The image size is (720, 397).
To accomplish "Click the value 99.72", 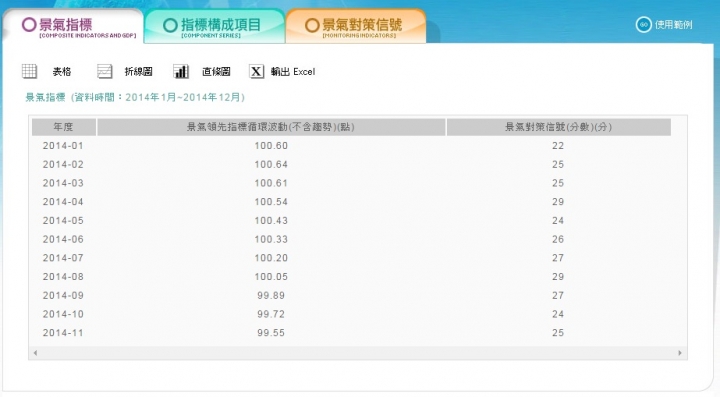I will point(271,314).
